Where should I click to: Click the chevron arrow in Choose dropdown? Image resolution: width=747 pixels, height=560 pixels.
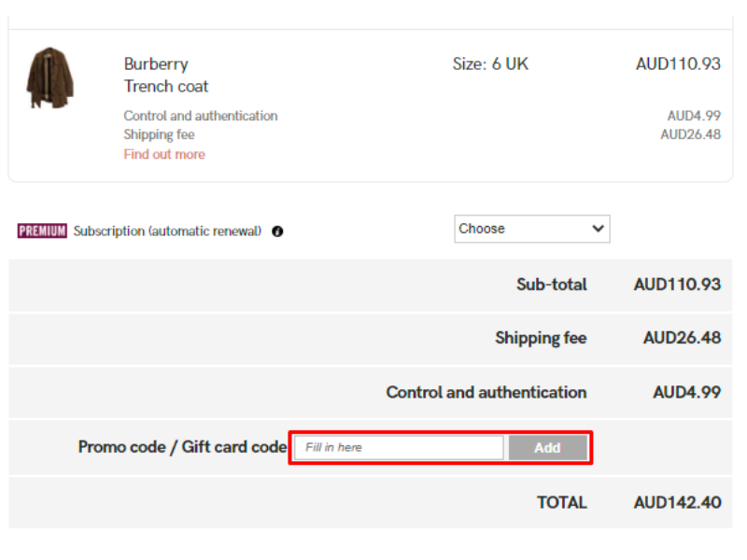[x=599, y=229]
